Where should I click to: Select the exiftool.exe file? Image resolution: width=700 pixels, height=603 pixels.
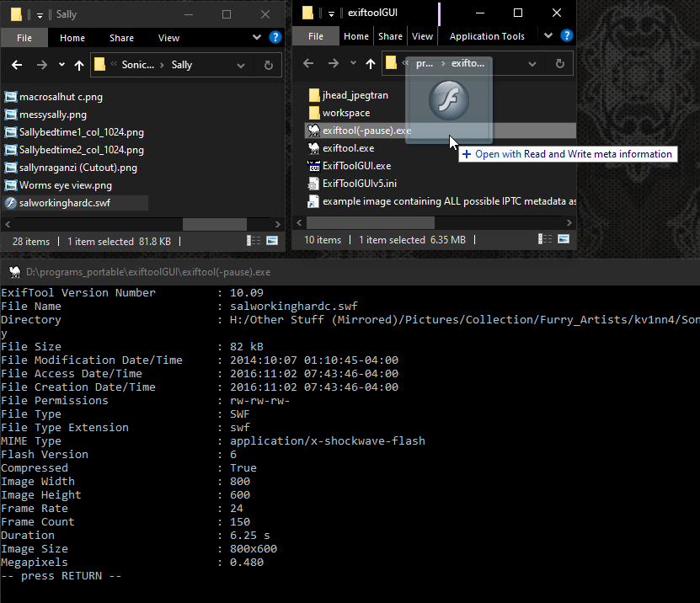(348, 148)
